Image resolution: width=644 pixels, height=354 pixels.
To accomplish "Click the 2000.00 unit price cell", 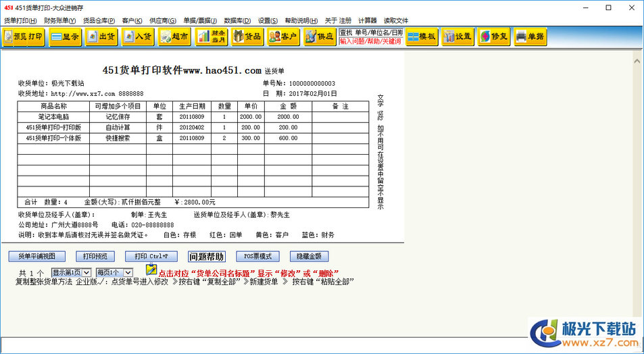I will pos(251,117).
